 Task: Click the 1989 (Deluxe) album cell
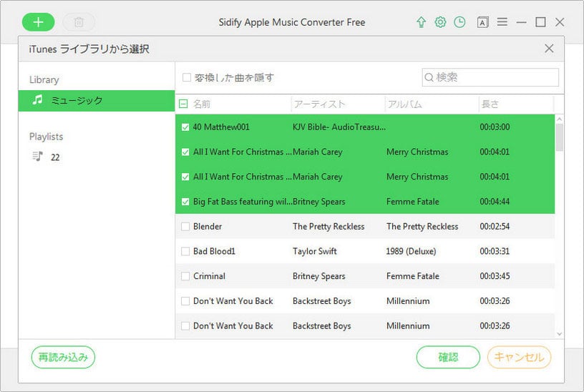pyautogui.click(x=411, y=251)
